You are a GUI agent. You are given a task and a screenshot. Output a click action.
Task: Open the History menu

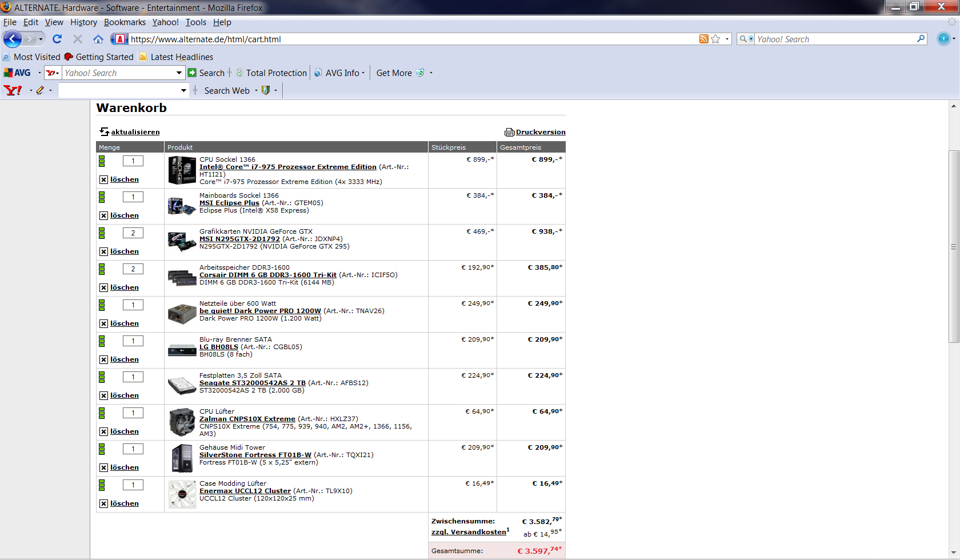click(x=83, y=22)
